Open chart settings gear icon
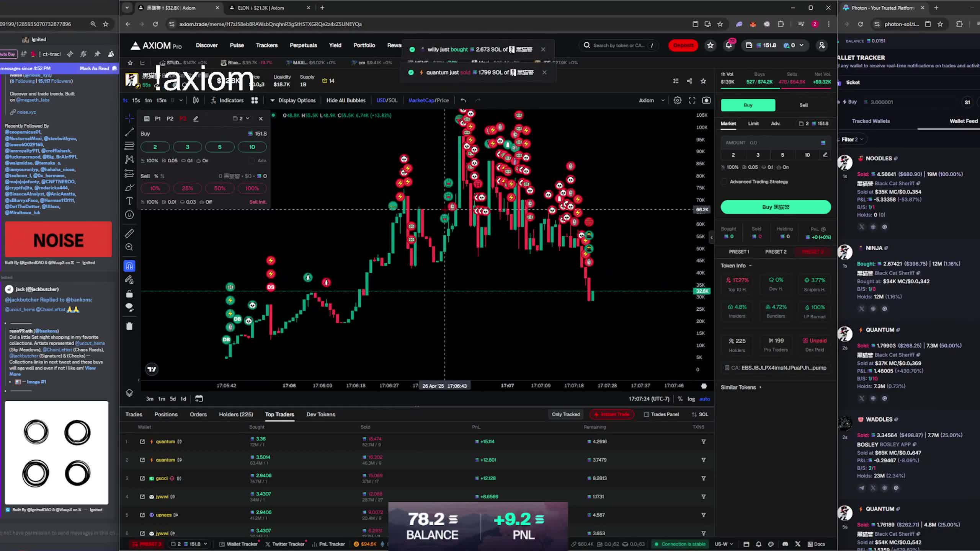980x551 pixels. 677,100
